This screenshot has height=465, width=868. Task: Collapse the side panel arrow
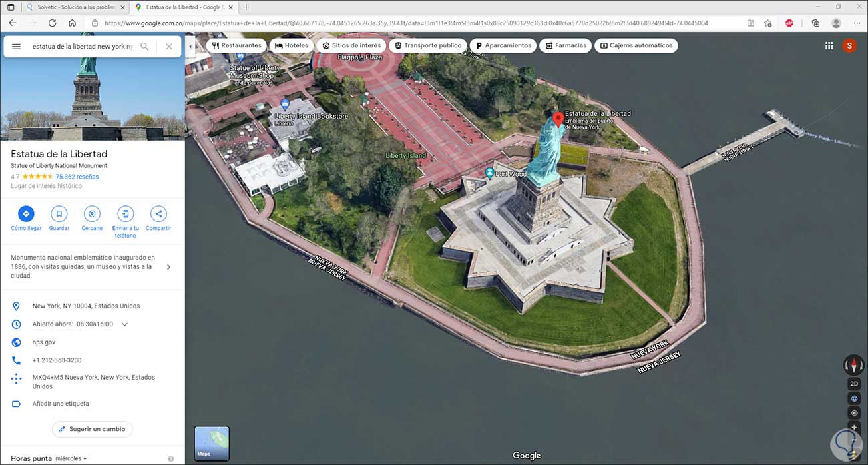click(190, 47)
